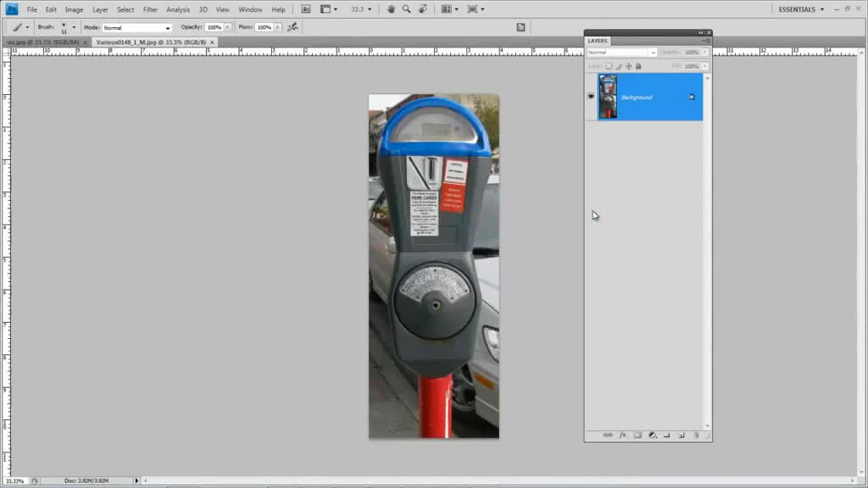Open the Select menu
The height and width of the screenshot is (488, 868).
pos(125,9)
